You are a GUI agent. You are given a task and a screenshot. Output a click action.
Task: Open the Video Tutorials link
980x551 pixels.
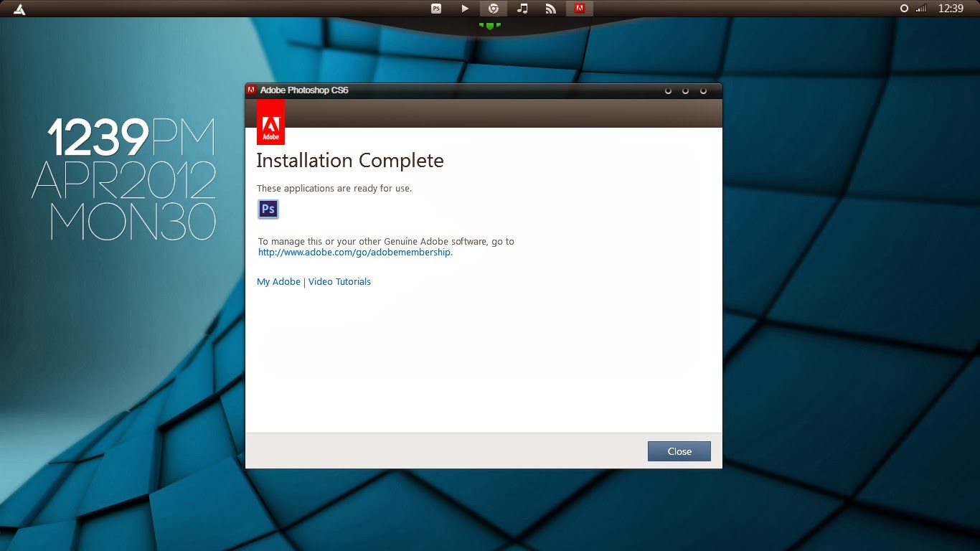[339, 282]
